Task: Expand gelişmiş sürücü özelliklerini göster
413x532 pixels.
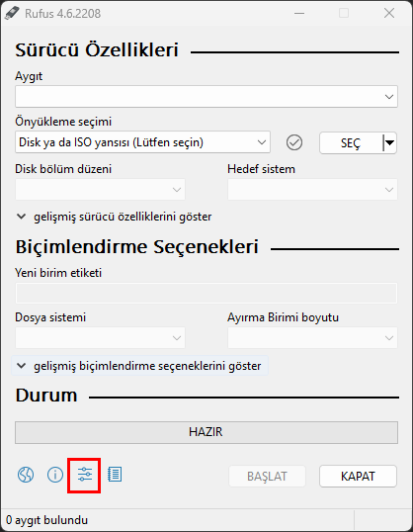Action: (115, 217)
